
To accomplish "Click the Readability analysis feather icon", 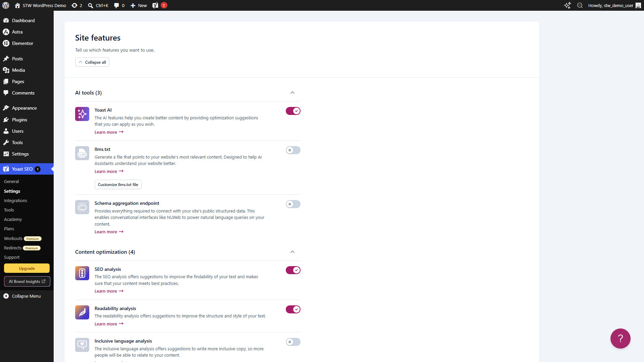I will pos(82,312).
